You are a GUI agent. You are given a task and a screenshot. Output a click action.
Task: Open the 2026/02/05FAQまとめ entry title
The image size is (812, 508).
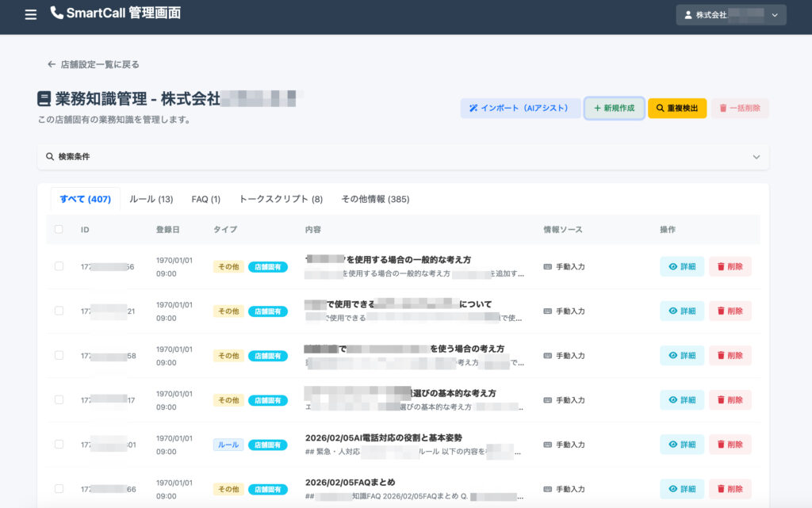350,482
